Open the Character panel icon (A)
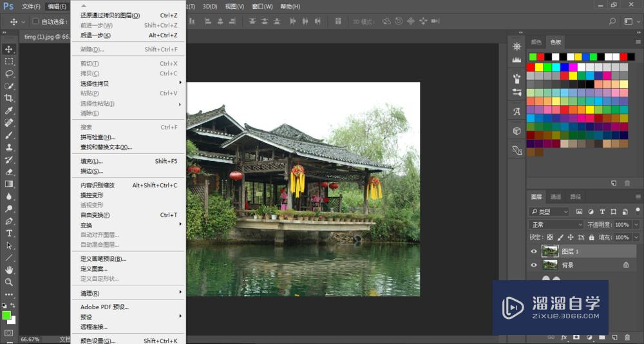Viewport: 644px width, 344px height. coord(516,111)
